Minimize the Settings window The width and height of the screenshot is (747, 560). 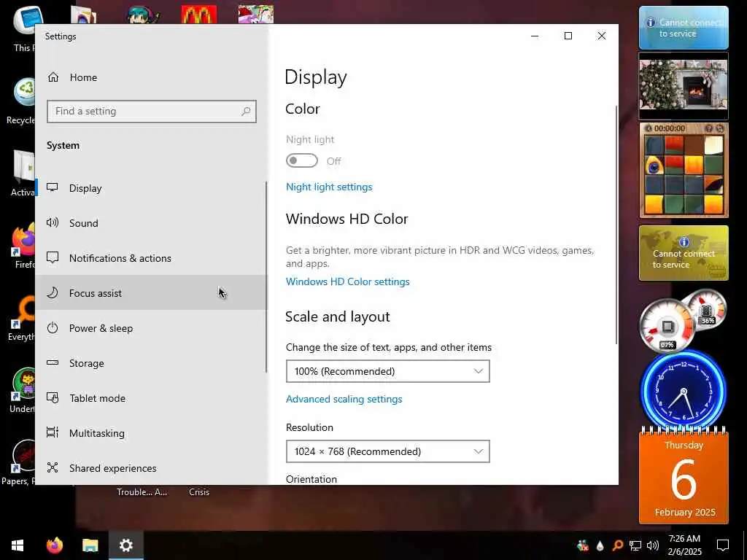click(x=535, y=36)
